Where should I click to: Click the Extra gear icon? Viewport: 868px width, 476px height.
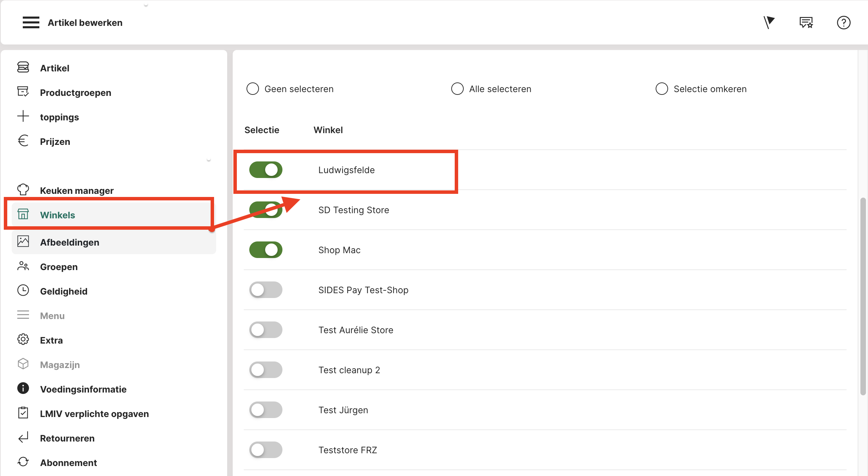point(23,339)
